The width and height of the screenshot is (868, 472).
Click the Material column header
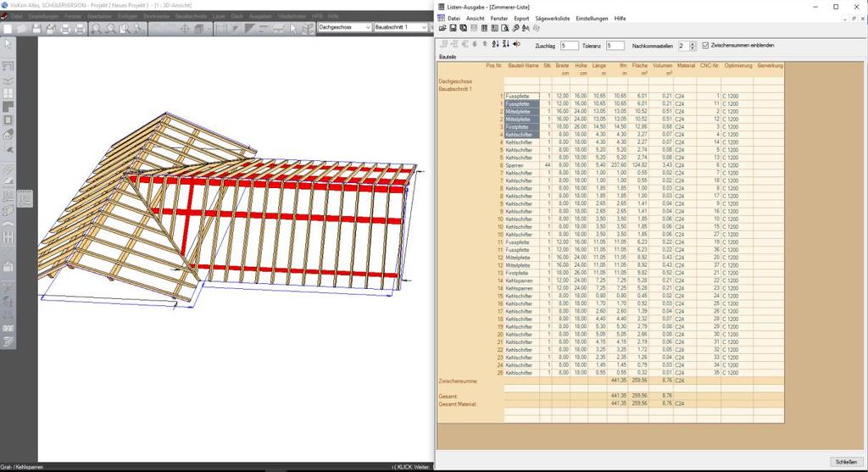coord(685,65)
